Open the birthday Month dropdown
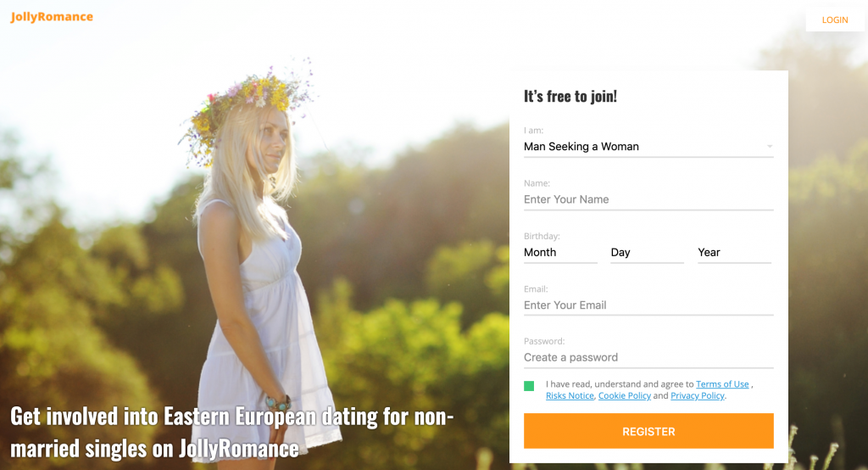 [560, 253]
